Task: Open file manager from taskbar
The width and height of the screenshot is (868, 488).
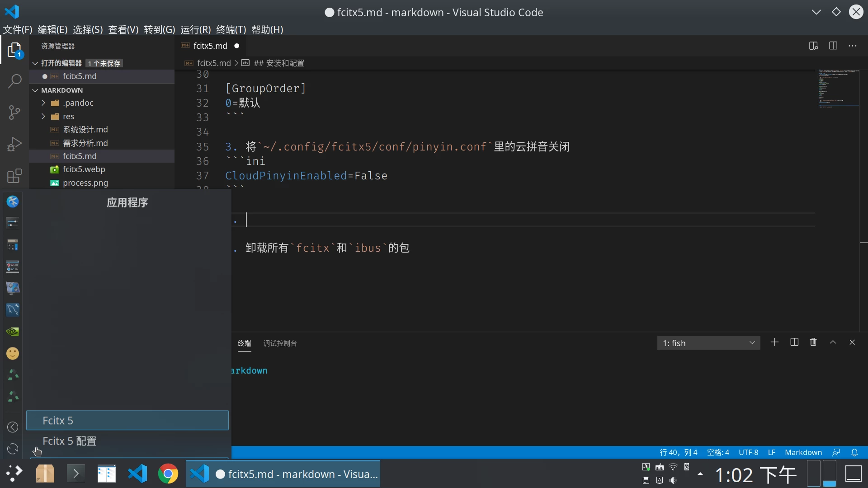Action: [107, 474]
